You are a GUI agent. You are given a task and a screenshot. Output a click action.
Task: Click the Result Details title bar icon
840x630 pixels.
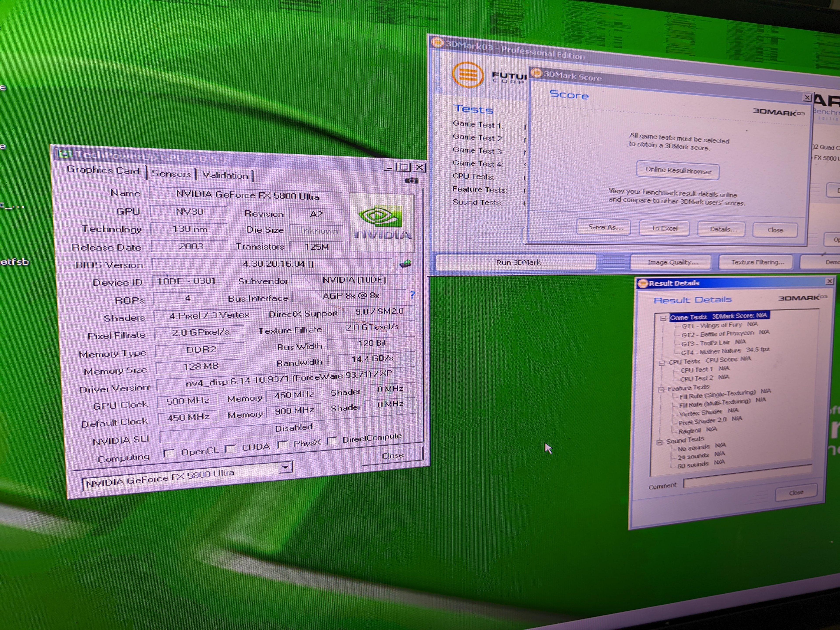tap(642, 283)
